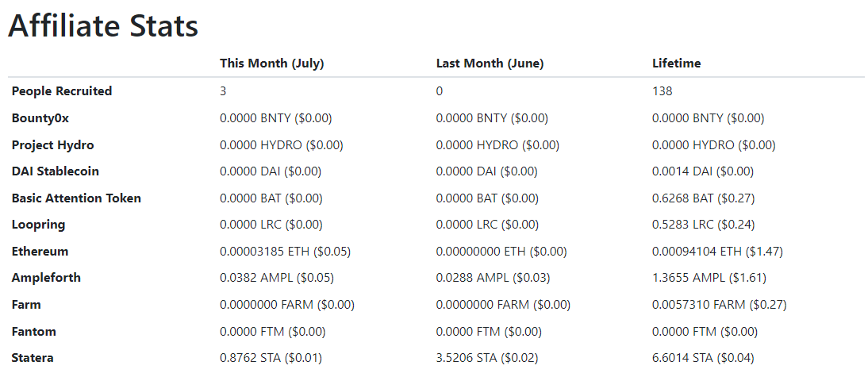Select lifetime 0.5283 LRC value

(x=704, y=225)
